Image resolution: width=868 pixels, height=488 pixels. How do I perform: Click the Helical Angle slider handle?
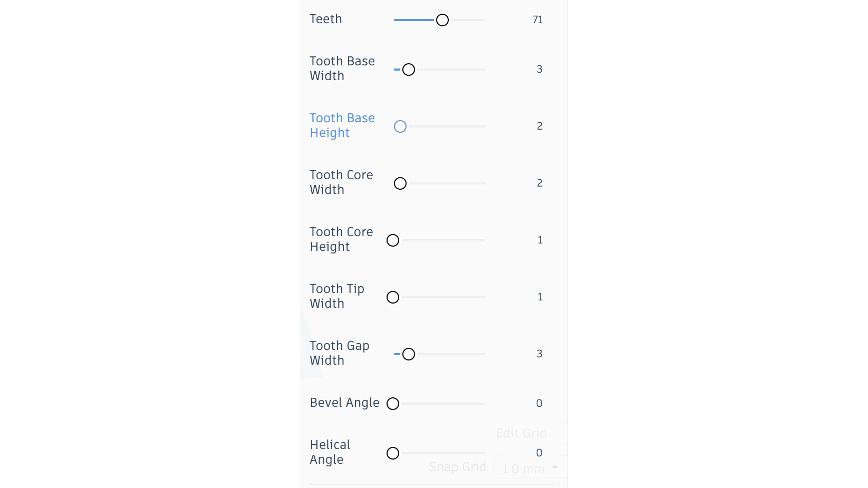point(393,453)
